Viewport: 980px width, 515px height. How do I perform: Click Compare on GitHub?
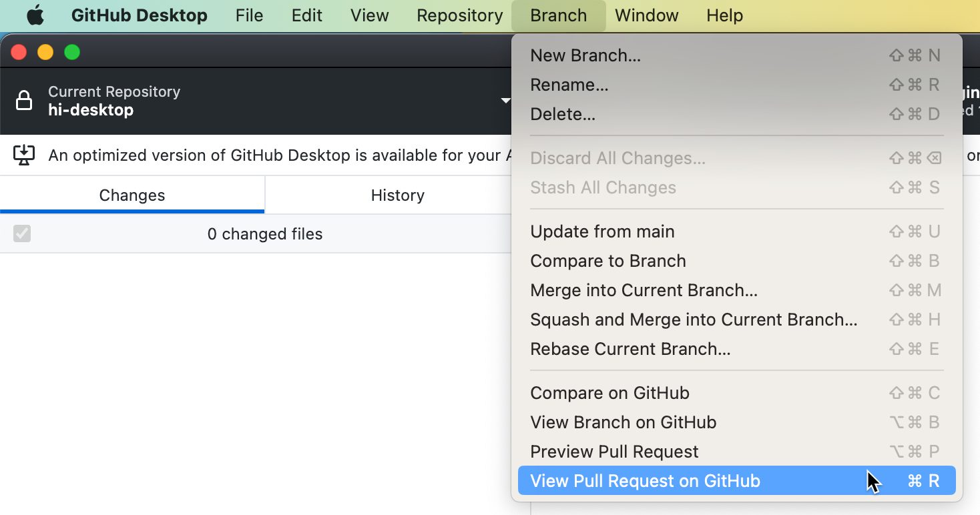[x=609, y=393]
